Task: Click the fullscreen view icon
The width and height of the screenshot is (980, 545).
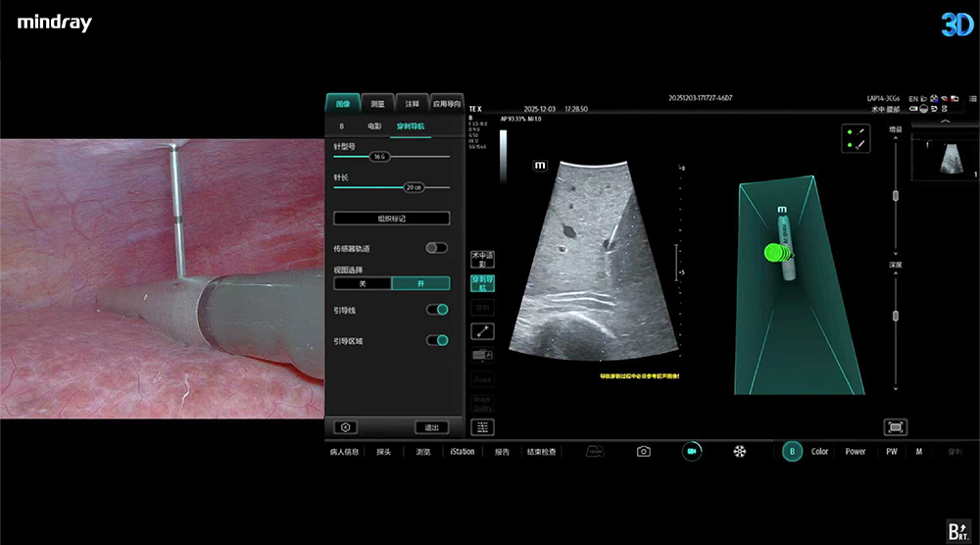Action: 895,427
